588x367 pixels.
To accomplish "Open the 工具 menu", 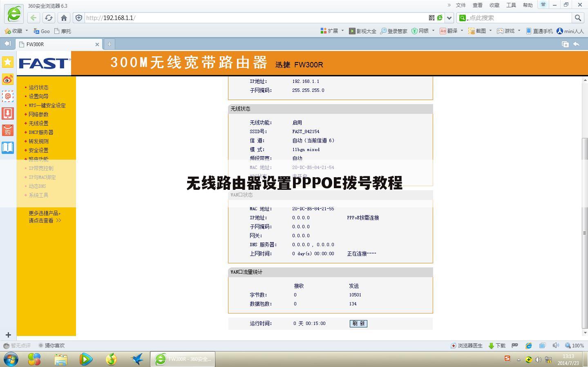I will point(511,5).
